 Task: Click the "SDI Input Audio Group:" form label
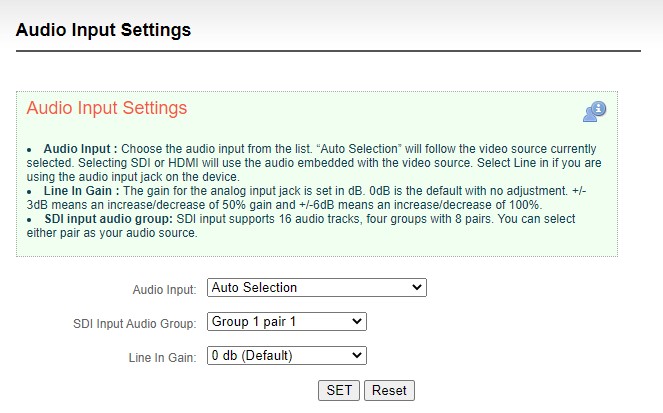point(134,324)
